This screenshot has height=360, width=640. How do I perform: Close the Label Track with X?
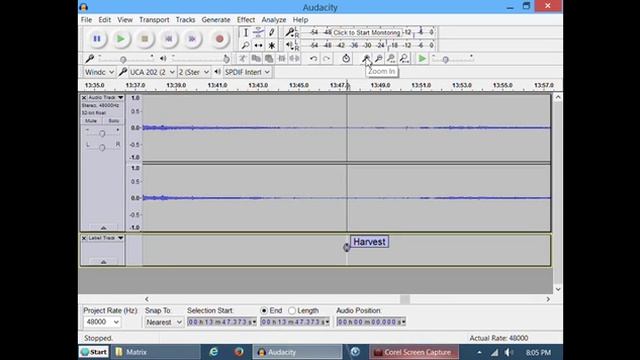point(84,238)
